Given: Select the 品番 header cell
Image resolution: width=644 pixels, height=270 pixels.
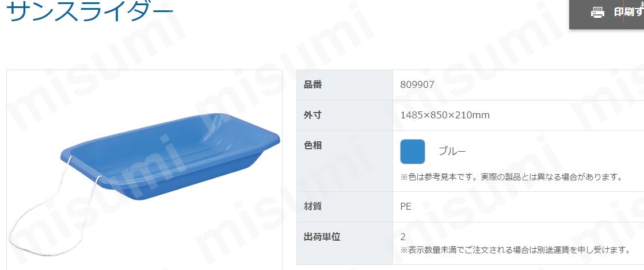Looking at the screenshot, I should click(345, 85).
